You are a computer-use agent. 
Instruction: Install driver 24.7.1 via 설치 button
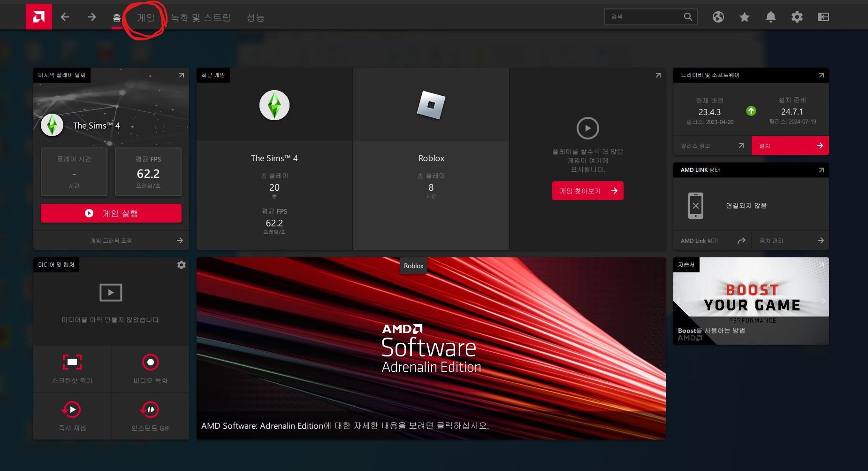point(790,146)
